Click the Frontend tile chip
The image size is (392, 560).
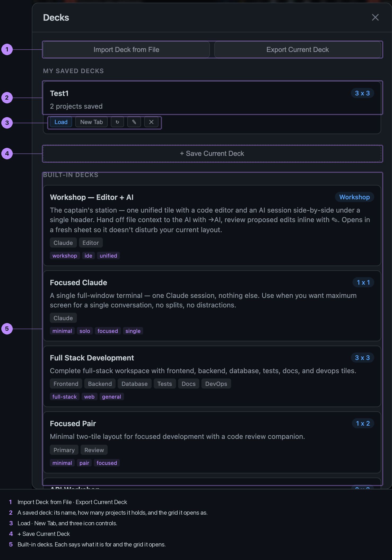[x=66, y=384]
